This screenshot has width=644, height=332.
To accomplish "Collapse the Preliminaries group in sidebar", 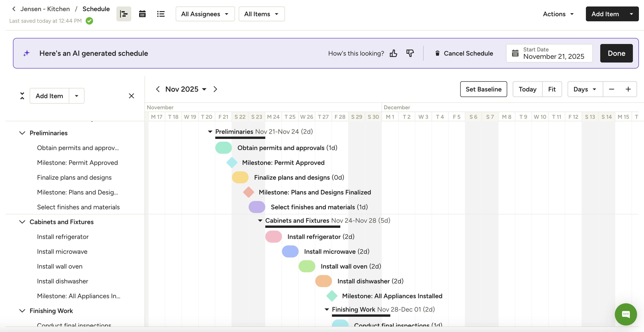I will tap(22, 133).
